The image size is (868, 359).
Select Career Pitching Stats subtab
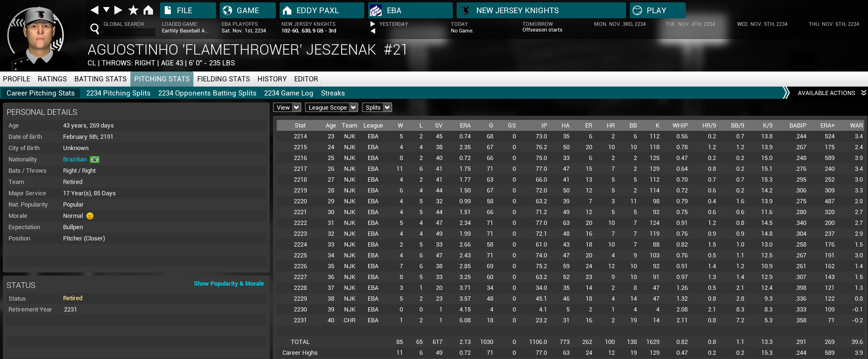click(40, 93)
